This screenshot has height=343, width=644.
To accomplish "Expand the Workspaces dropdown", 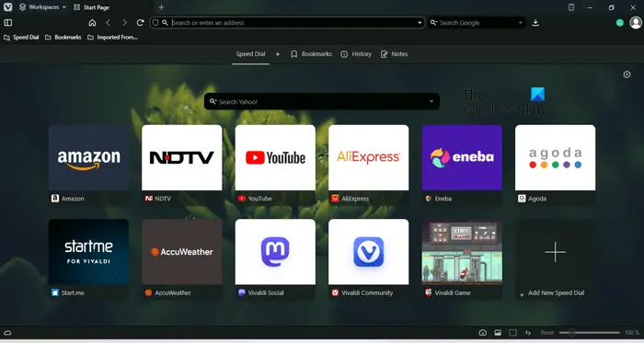I will click(x=42, y=7).
